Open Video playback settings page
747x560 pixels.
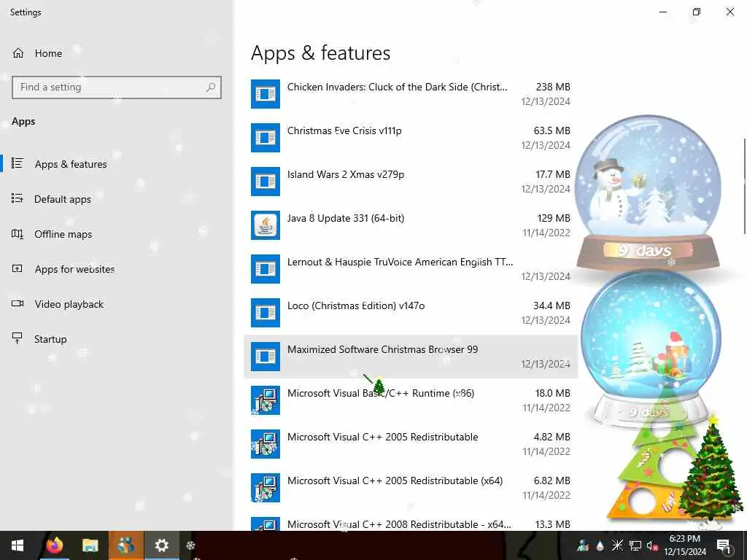click(69, 304)
